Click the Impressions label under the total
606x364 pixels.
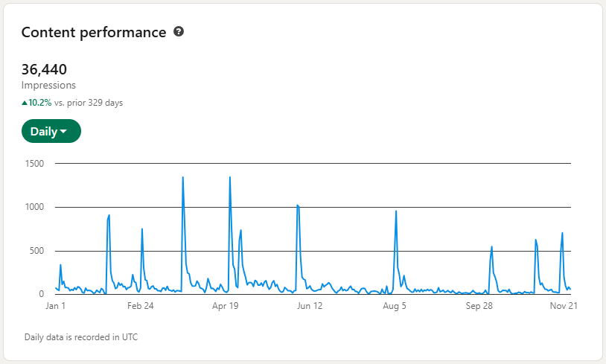48,86
